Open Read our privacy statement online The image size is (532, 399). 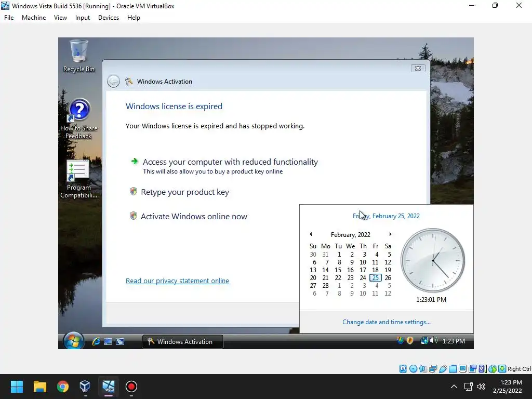coord(177,281)
